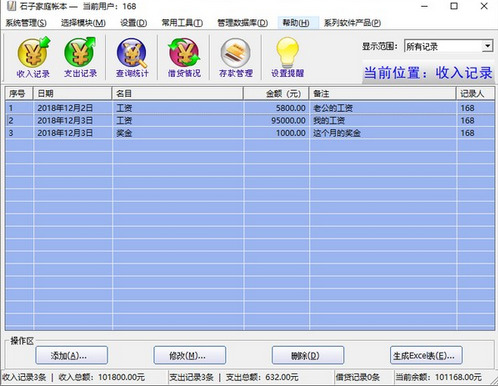The width and height of the screenshot is (498, 387).
Task: Open the 选择模块(M) menu
Action: [83, 23]
